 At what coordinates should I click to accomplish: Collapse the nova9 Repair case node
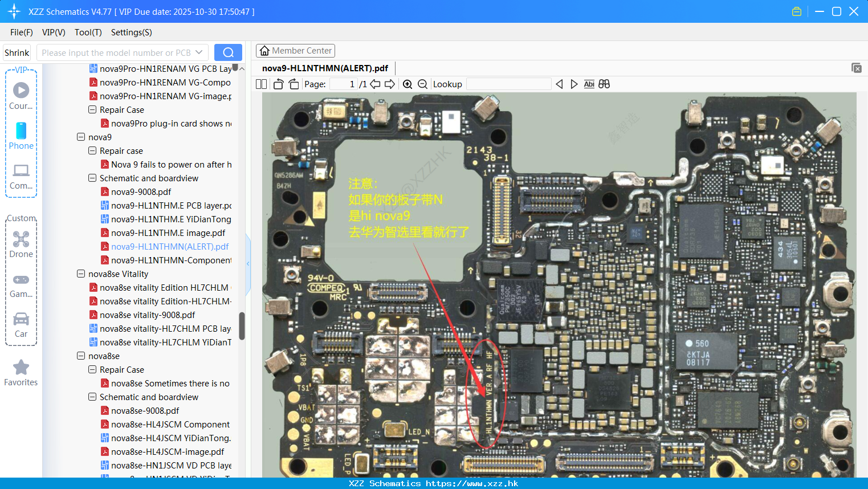tap(92, 150)
